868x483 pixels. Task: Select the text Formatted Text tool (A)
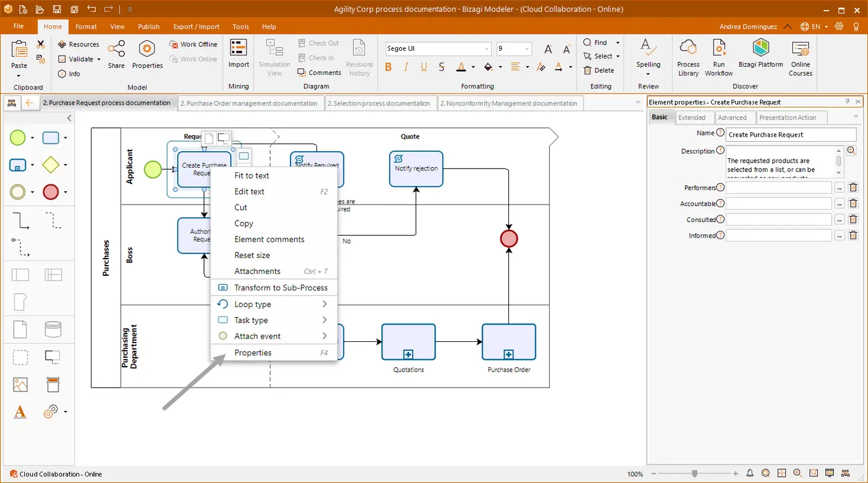pos(20,412)
